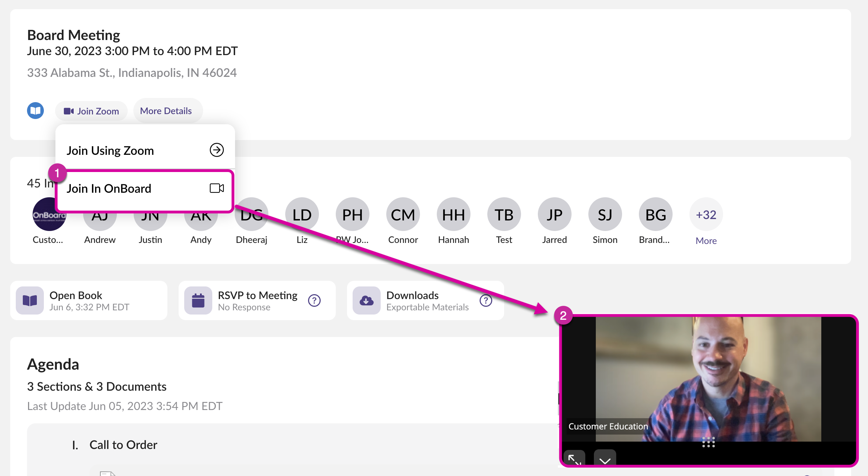Select Join Using Zoom menu option
Image resolution: width=868 pixels, height=476 pixels.
tap(145, 150)
